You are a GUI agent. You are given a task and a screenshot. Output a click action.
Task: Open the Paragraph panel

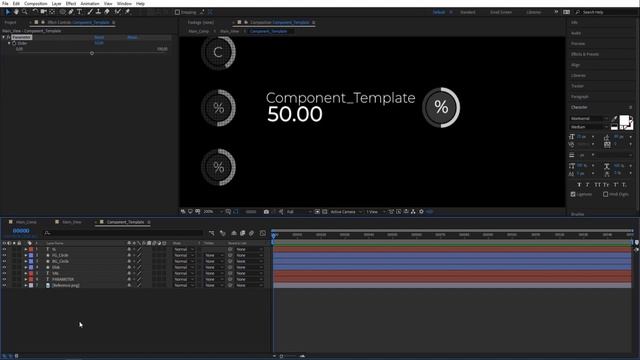[x=580, y=97]
